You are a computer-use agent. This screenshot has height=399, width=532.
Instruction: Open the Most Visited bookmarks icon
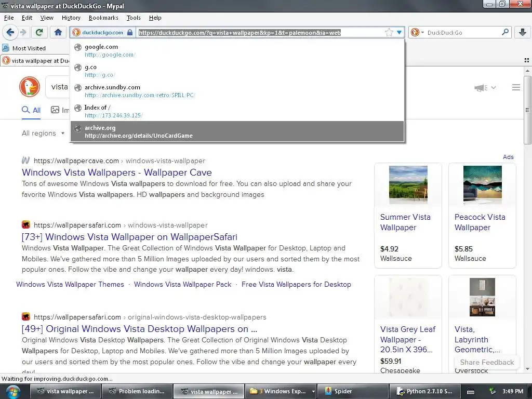point(6,48)
